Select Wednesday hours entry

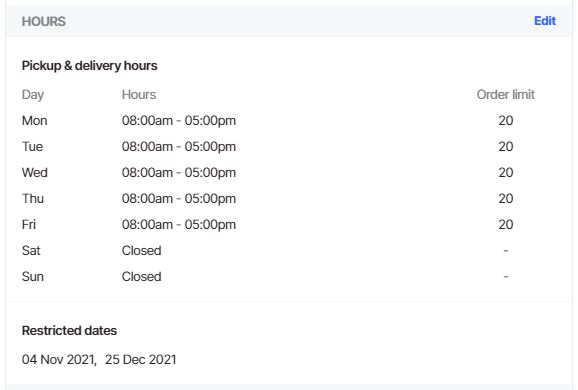tap(179, 173)
